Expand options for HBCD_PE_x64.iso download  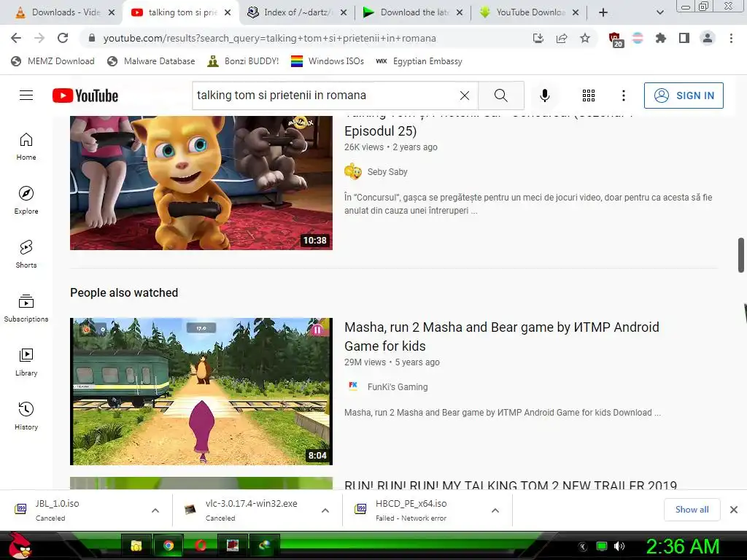pos(495,510)
